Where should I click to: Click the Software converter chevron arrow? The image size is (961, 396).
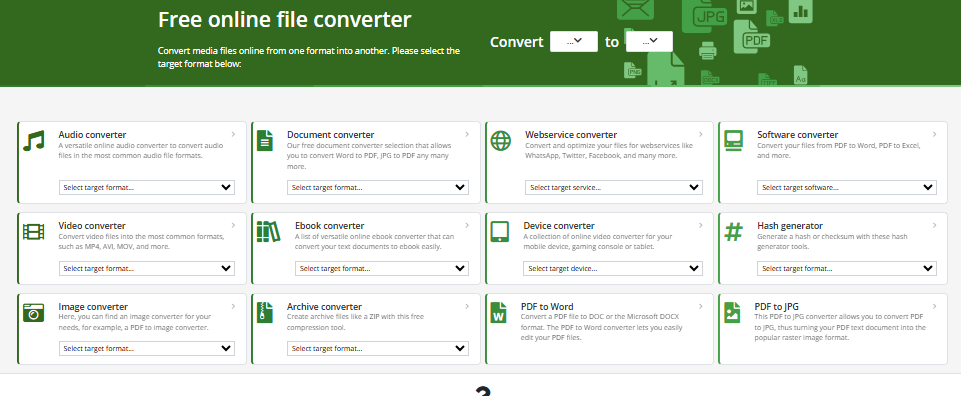point(935,134)
